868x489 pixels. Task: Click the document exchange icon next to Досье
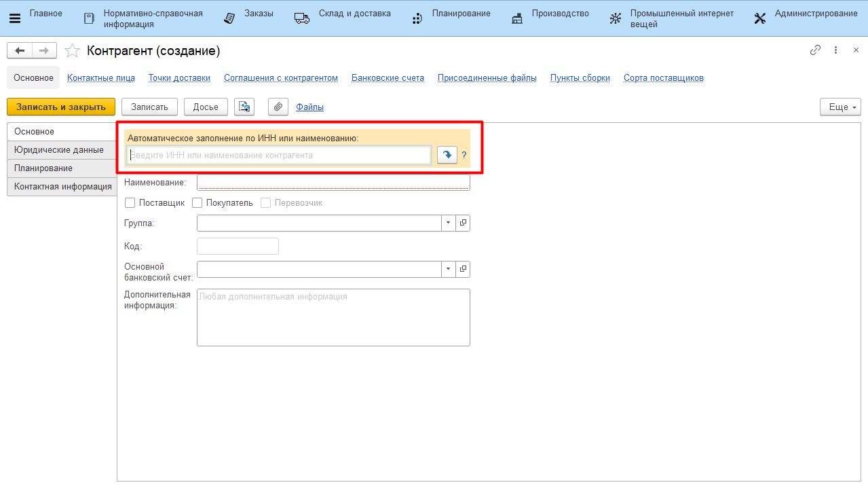244,107
